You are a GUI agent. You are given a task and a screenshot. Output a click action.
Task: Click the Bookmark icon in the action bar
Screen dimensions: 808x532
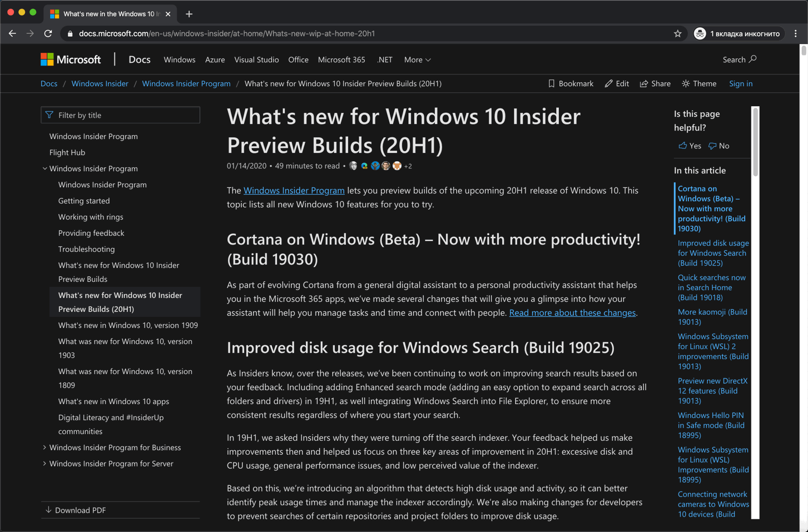pyautogui.click(x=551, y=83)
